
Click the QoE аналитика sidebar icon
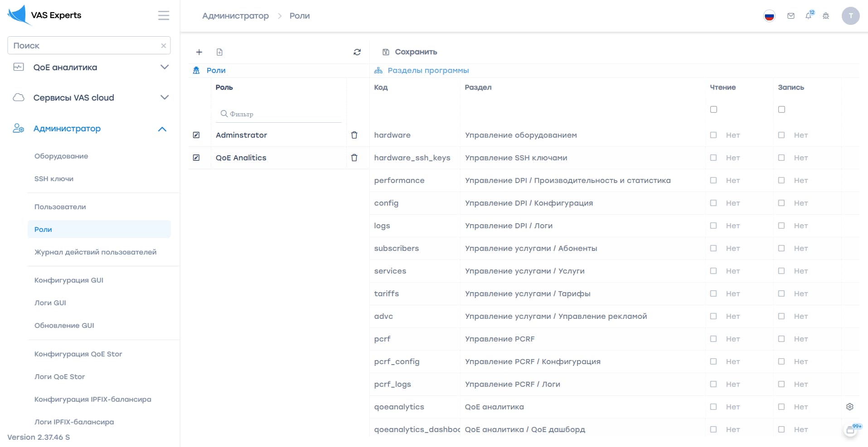pyautogui.click(x=19, y=67)
